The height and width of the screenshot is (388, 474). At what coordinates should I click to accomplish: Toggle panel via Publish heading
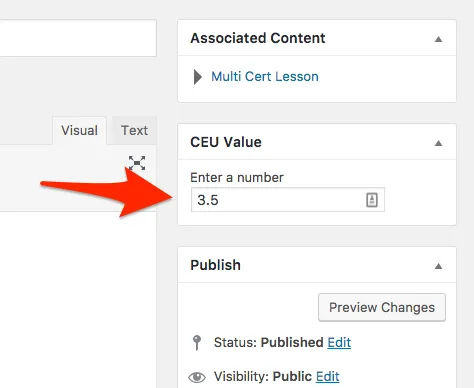[x=215, y=265]
